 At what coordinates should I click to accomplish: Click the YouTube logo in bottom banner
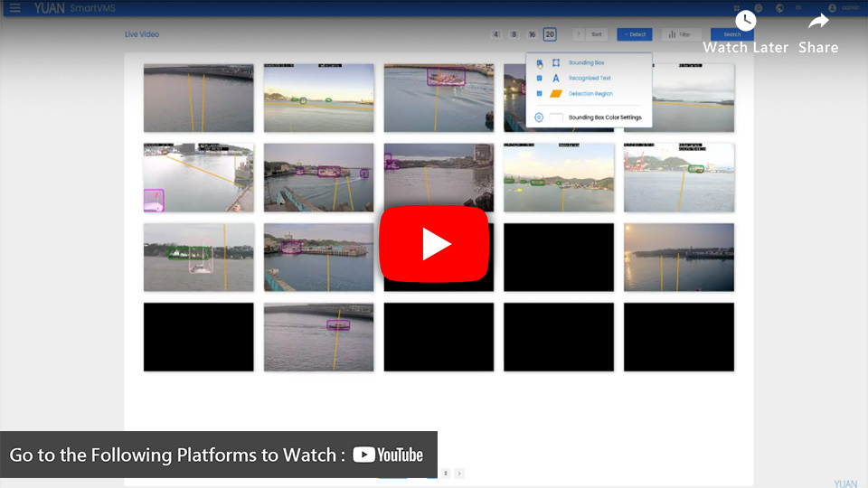tap(388, 455)
